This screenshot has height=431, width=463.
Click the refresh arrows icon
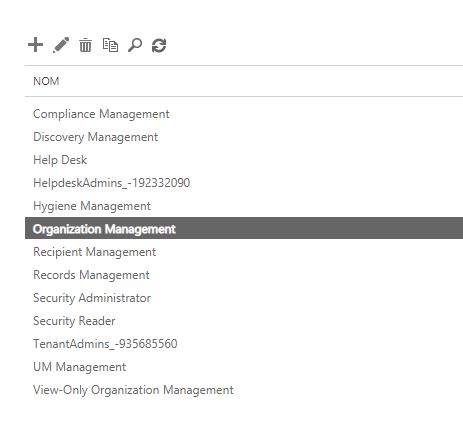point(159,45)
